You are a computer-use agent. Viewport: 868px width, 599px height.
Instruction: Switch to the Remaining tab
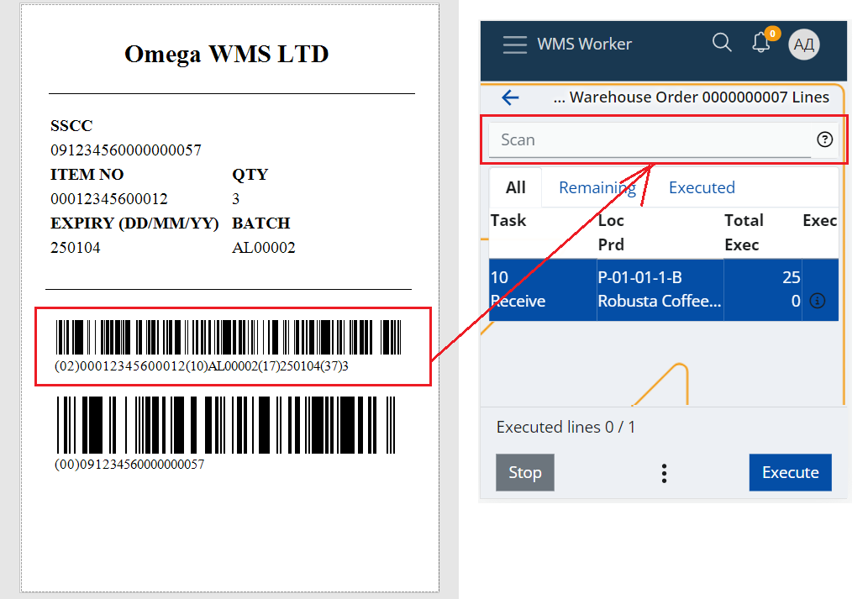(x=597, y=187)
